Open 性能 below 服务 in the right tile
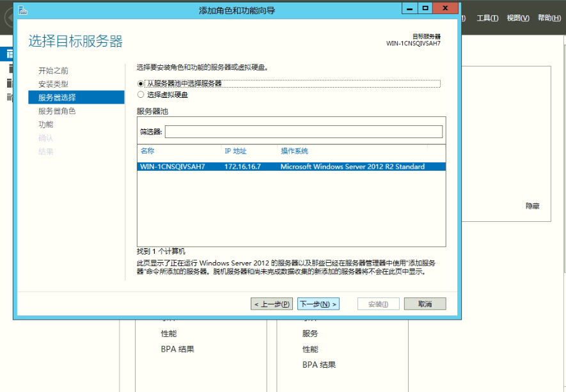 [x=310, y=349]
